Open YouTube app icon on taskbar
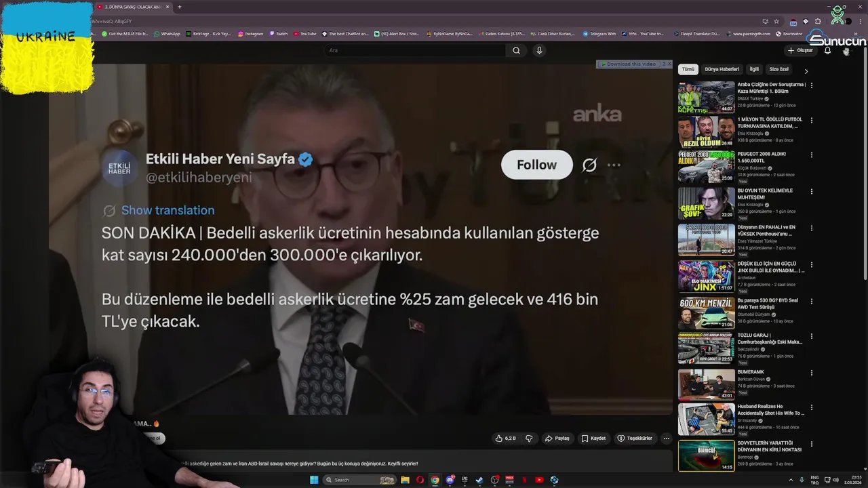868x488 pixels. tap(539, 480)
